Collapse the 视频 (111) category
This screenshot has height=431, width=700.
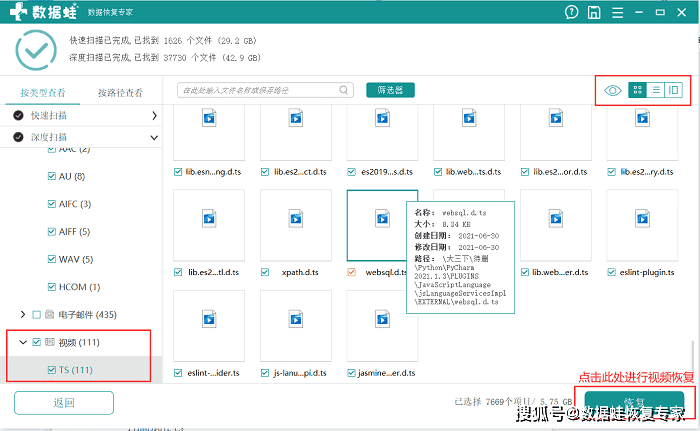tap(23, 343)
